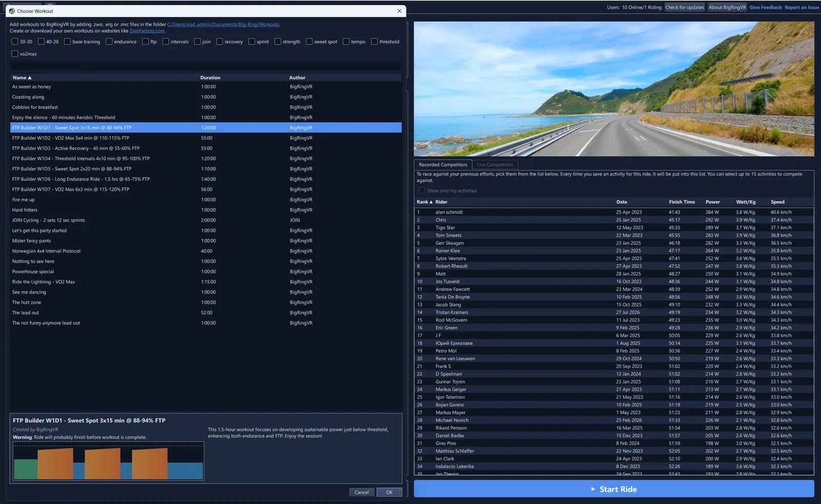Open the ZwoFactory.com link
Screen dimensions: 821x504
tap(147, 31)
